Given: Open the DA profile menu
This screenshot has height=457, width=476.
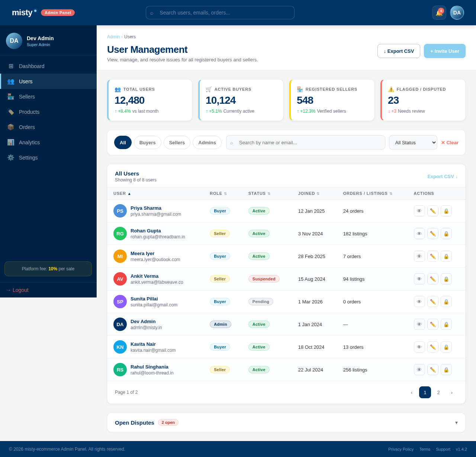Looking at the screenshot, I should (x=457, y=12).
